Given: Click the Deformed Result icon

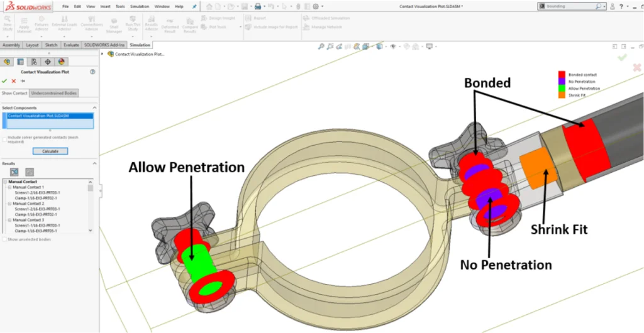Looking at the screenshot, I should [170, 25].
